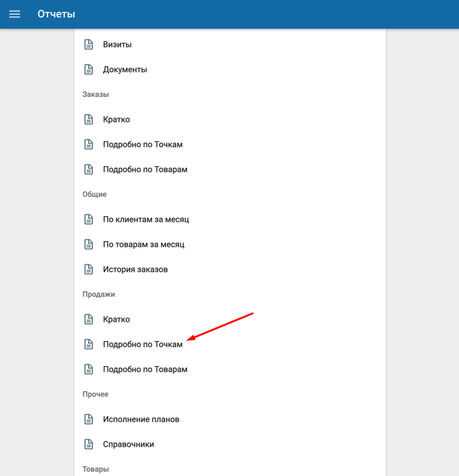Click the Кратко icon under Заказы
This screenshot has width=459, height=476.
[89, 119]
